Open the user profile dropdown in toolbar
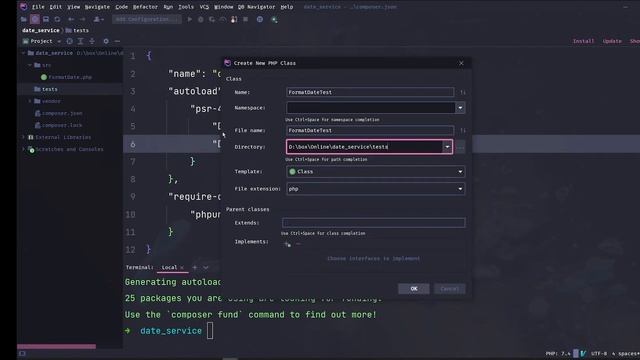Screen dimensions: 640x360 pos(98,19)
